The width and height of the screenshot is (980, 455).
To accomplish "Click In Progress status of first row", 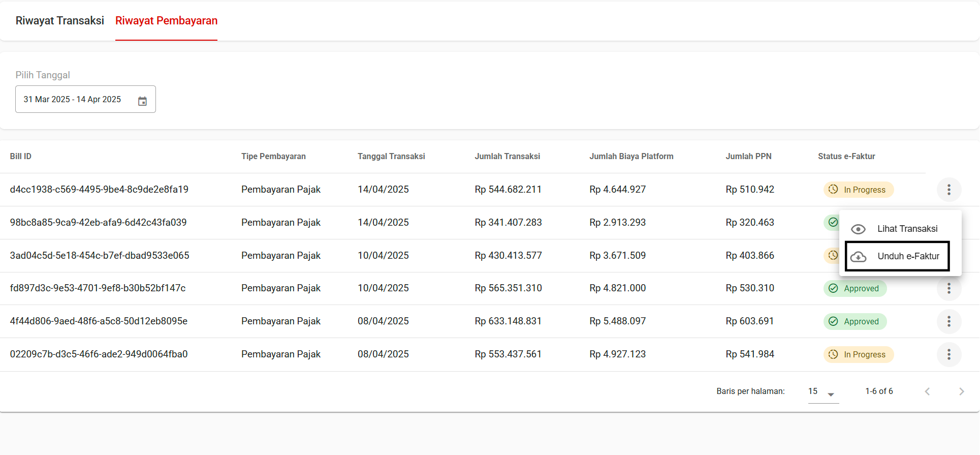I will coord(858,190).
